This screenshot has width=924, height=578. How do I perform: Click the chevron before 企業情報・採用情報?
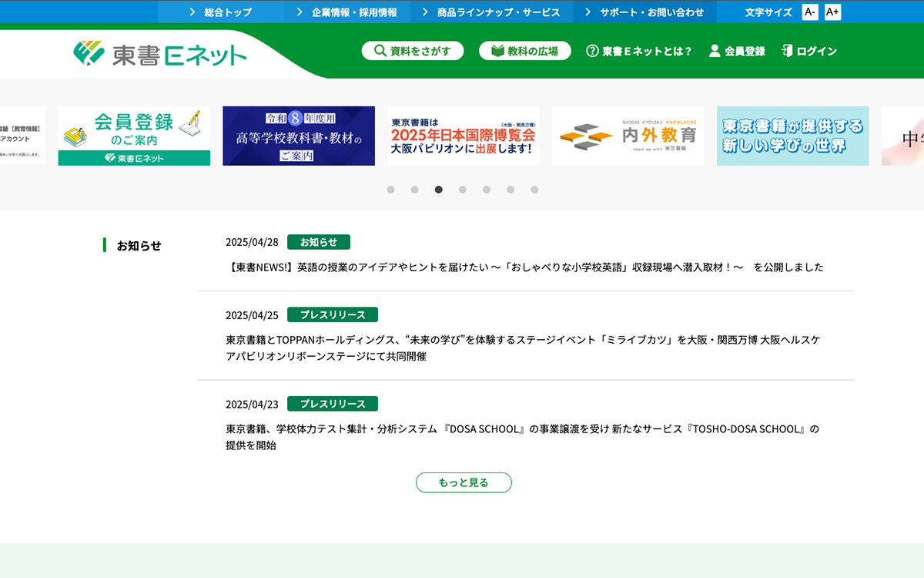coord(300,12)
